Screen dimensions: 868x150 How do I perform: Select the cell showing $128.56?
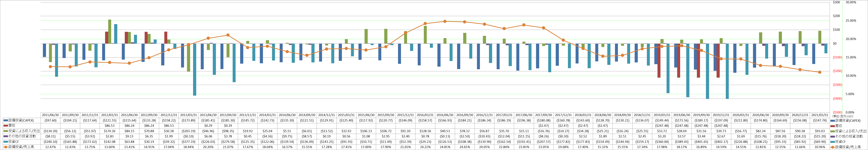coord(425,131)
